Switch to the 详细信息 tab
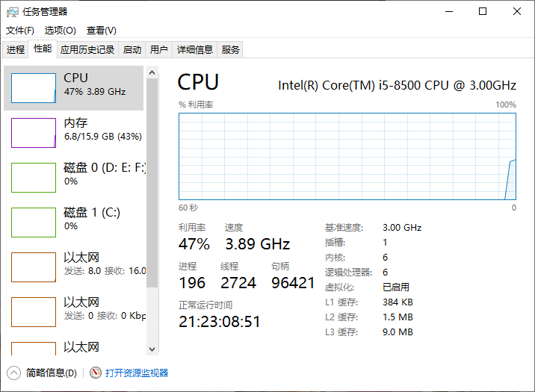Viewport: 535px width, 392px height. tap(195, 50)
